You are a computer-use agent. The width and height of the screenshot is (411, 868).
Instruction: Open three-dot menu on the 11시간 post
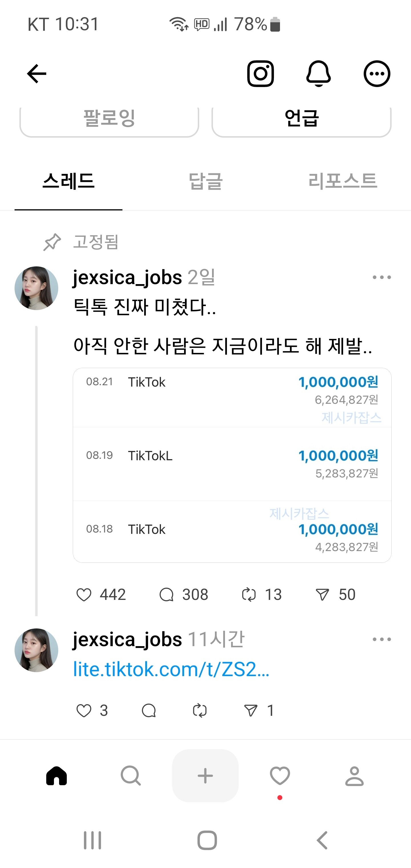point(382,639)
